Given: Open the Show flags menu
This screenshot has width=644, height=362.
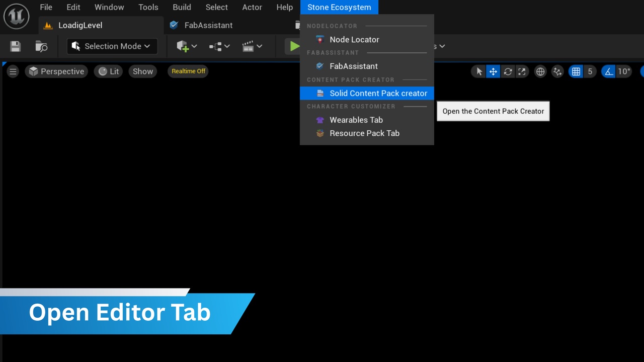Looking at the screenshot, I should 143,71.
